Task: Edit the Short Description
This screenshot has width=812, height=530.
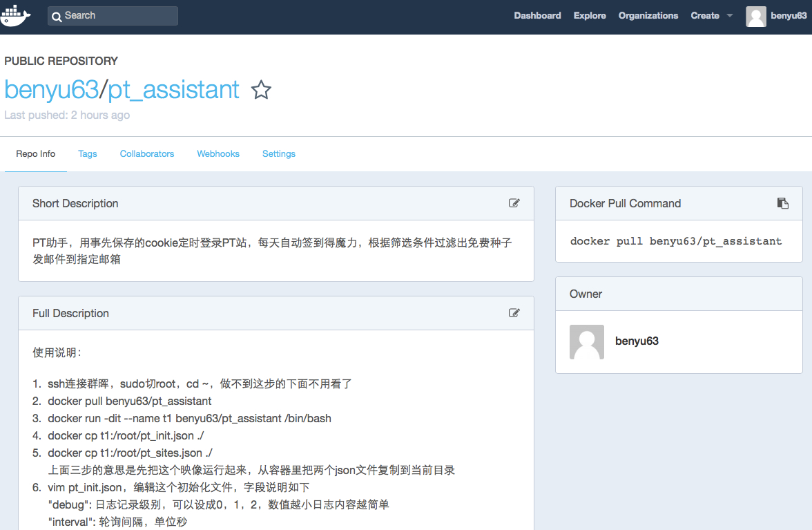Action: (x=514, y=203)
